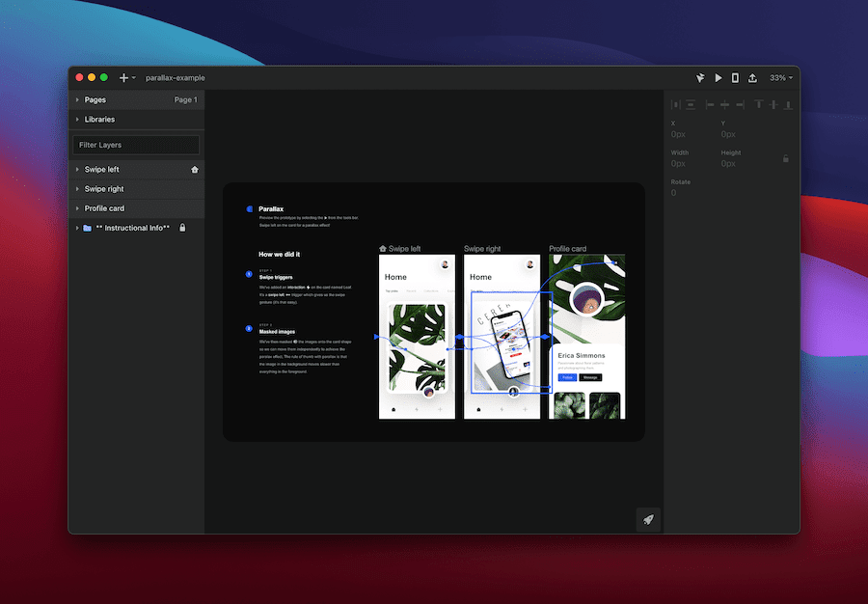Open the 33% zoom level dropdown
Screen dimensions: 868x604
click(779, 77)
